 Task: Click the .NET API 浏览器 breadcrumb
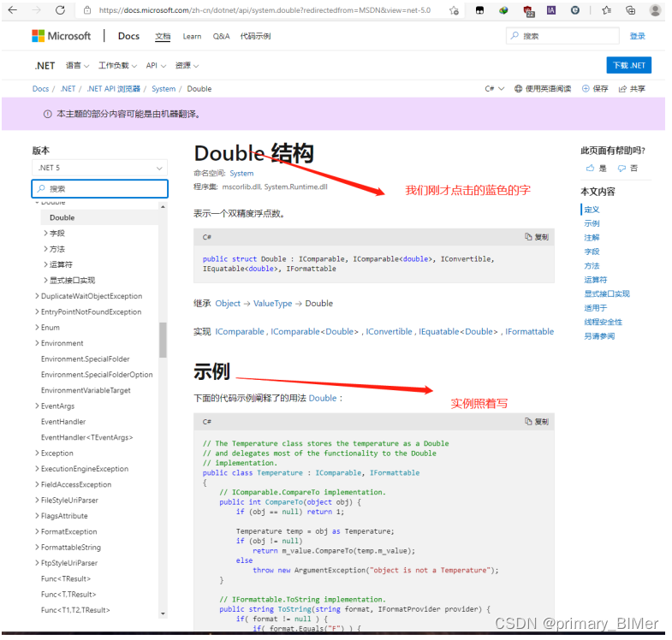coord(113,89)
